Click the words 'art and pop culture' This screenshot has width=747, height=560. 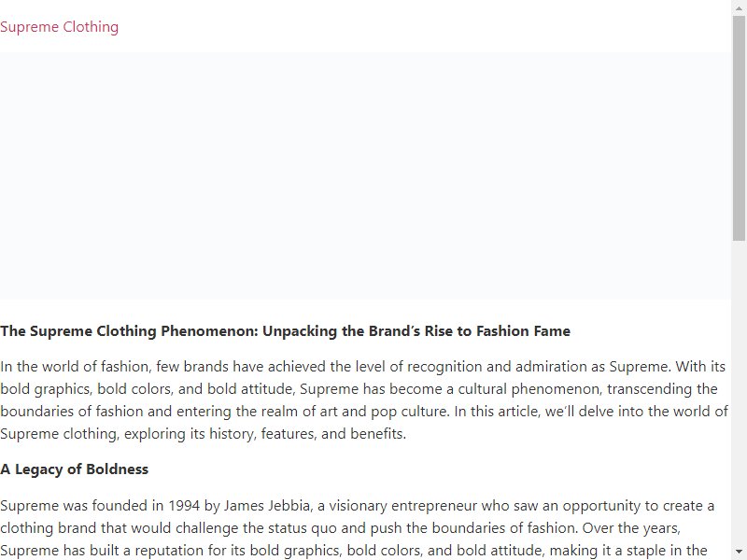click(385, 412)
